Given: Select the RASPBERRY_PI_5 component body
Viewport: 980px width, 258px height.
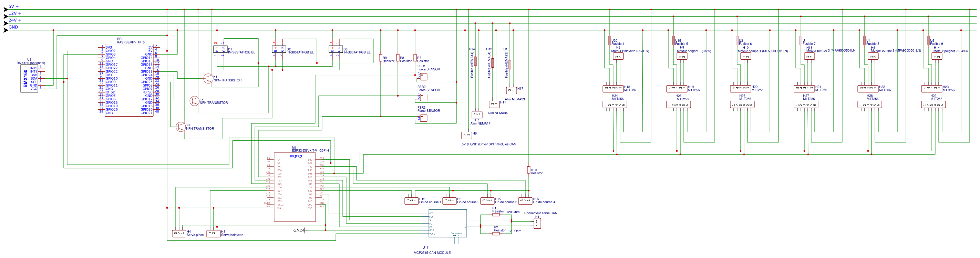Looking at the screenshot, I should pos(129,80).
